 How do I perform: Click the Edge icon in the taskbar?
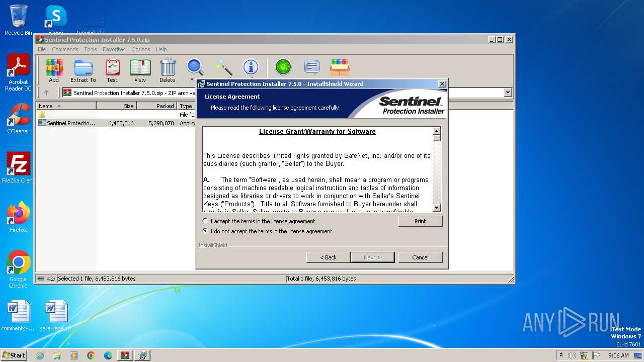108,355
